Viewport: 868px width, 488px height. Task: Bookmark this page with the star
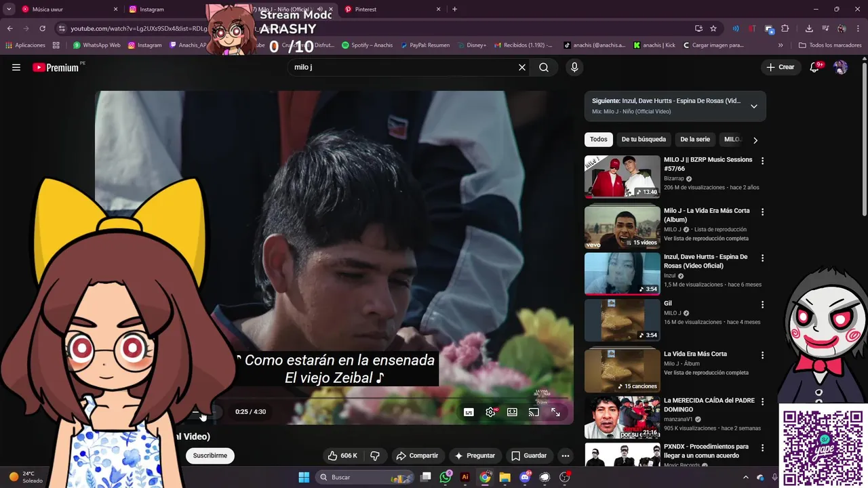(x=713, y=28)
